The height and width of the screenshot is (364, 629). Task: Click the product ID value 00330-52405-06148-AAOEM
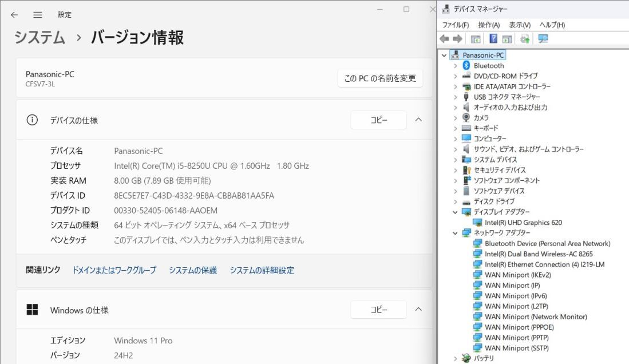(x=165, y=210)
